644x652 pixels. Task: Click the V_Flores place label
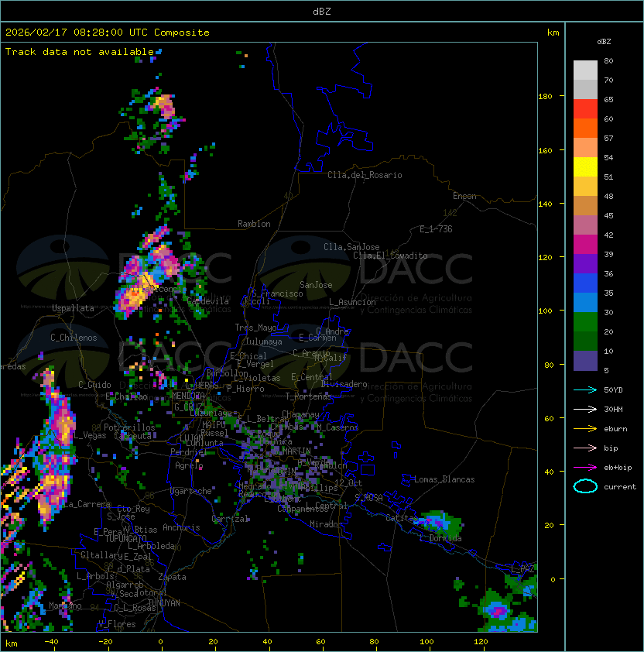(x=117, y=624)
